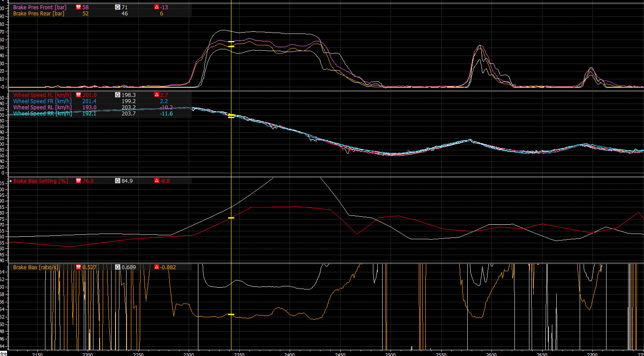Click delta icon in Wheel Speed panel
This screenshot has width=644, height=356.
pyautogui.click(x=156, y=95)
